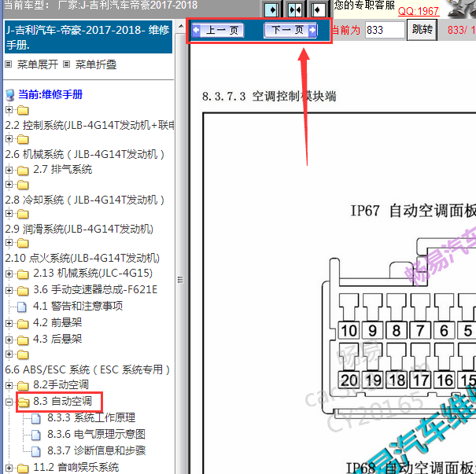Click the 8.2手动空调 folder icon

pos(23,386)
